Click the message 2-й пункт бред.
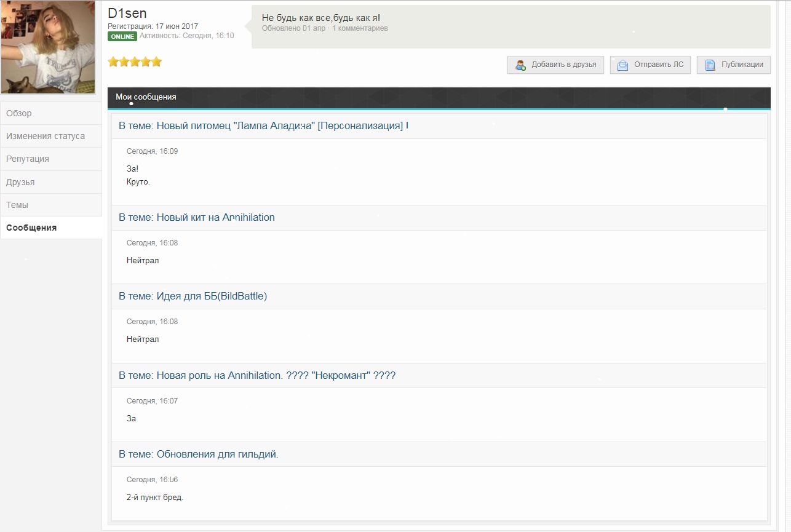This screenshot has height=532, width=791. tap(155, 498)
